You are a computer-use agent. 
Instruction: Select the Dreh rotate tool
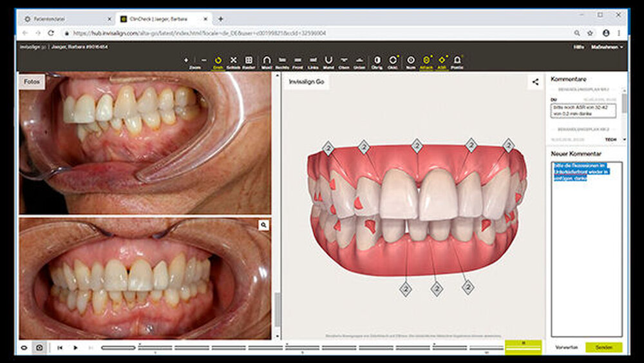pyautogui.click(x=218, y=61)
